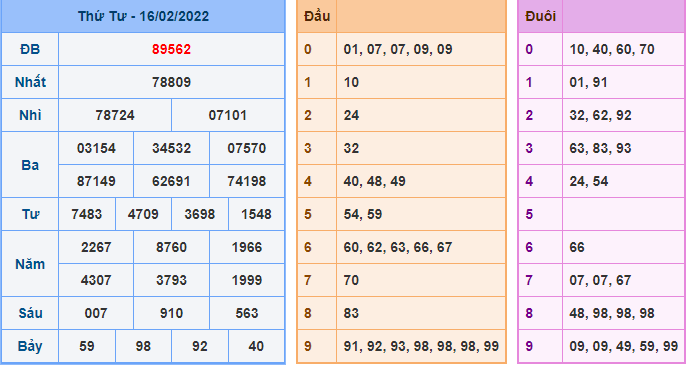This screenshot has height=365, width=686.
Task: Select sixth prize number 007
Action: tap(96, 313)
